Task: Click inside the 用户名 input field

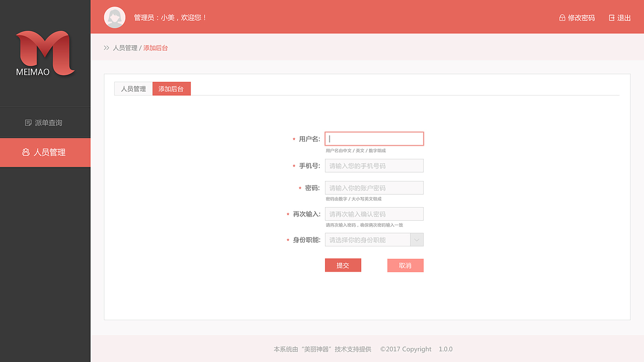Action: (x=374, y=138)
